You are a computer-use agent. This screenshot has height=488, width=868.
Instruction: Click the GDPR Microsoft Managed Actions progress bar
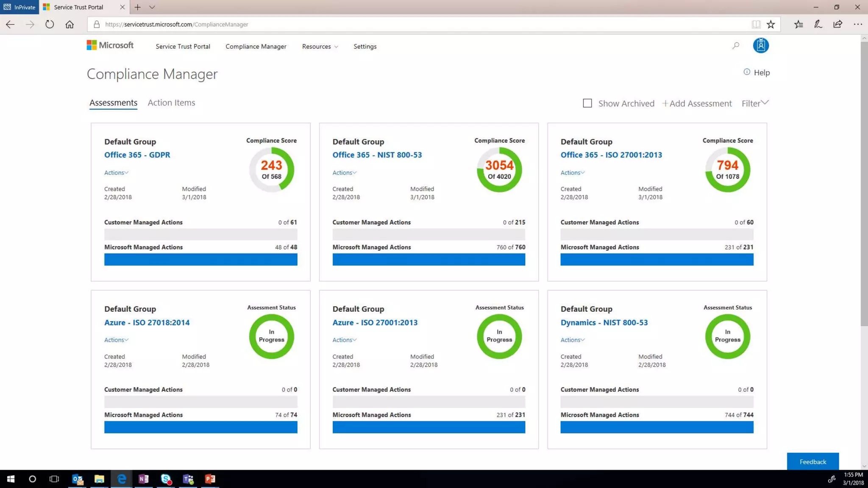[x=200, y=260]
